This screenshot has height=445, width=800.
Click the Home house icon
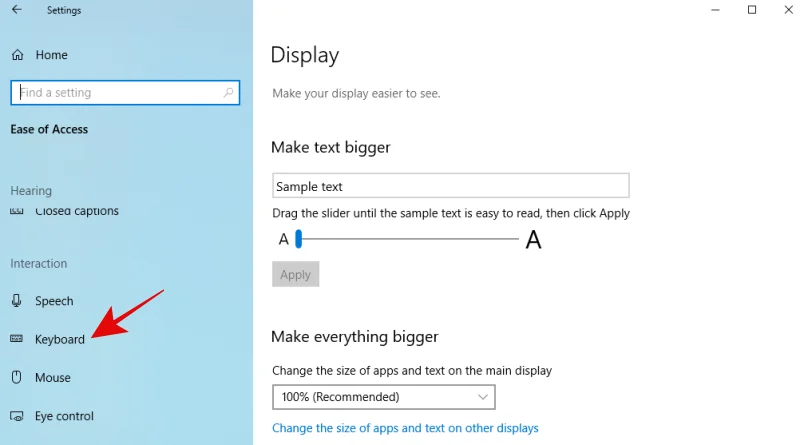click(17, 55)
